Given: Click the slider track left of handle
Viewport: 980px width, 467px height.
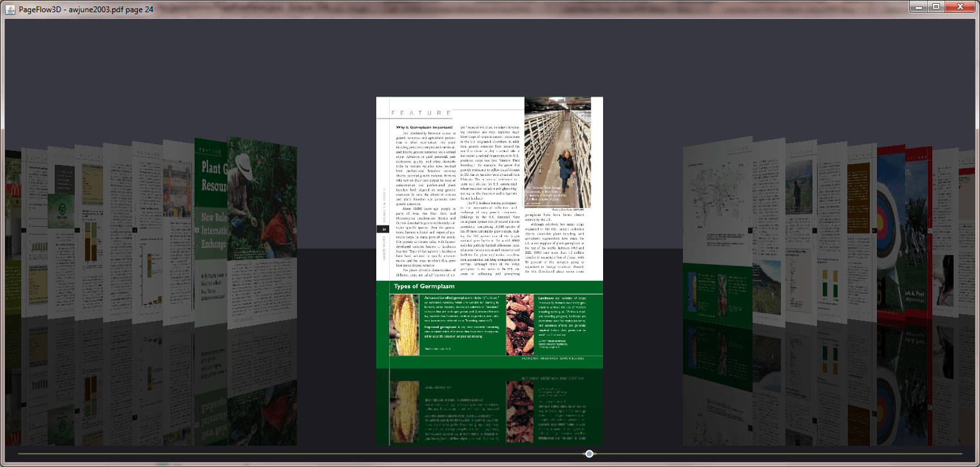Looking at the screenshot, I should click(x=290, y=454).
